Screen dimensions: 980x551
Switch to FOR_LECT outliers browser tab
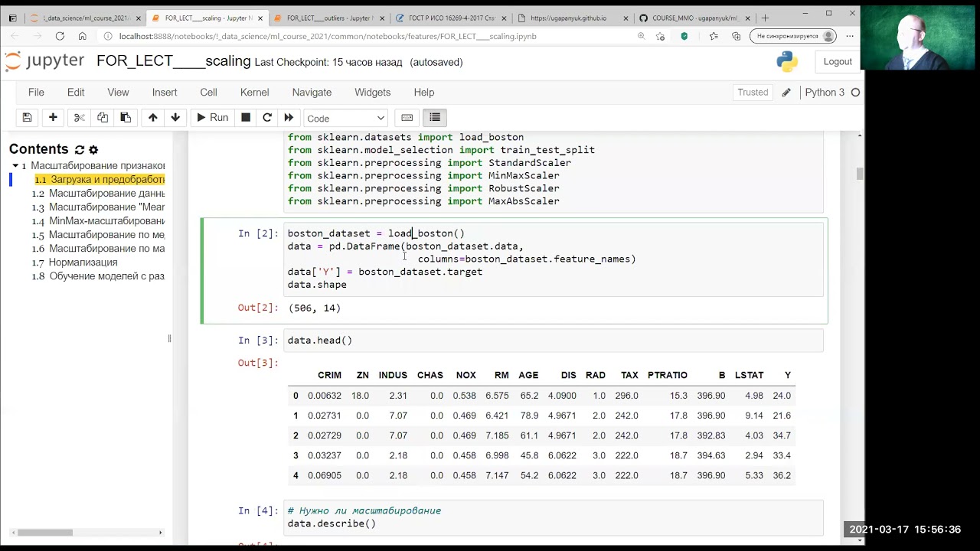[329, 18]
